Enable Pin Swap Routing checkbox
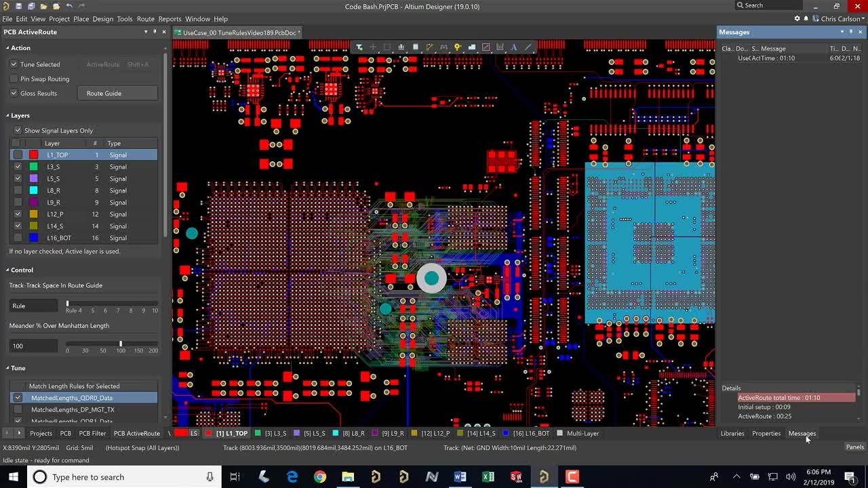The width and height of the screenshot is (868, 488). (14, 79)
